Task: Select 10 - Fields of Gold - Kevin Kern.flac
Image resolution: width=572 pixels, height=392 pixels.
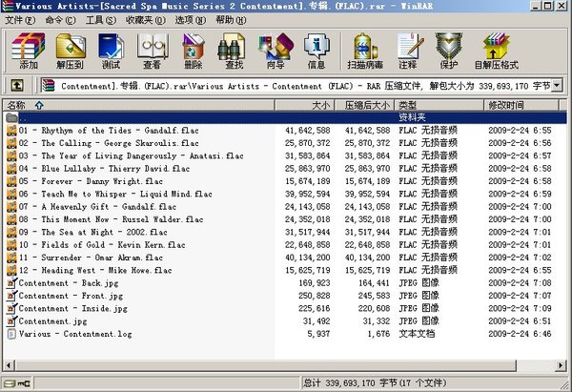Action: (x=102, y=245)
